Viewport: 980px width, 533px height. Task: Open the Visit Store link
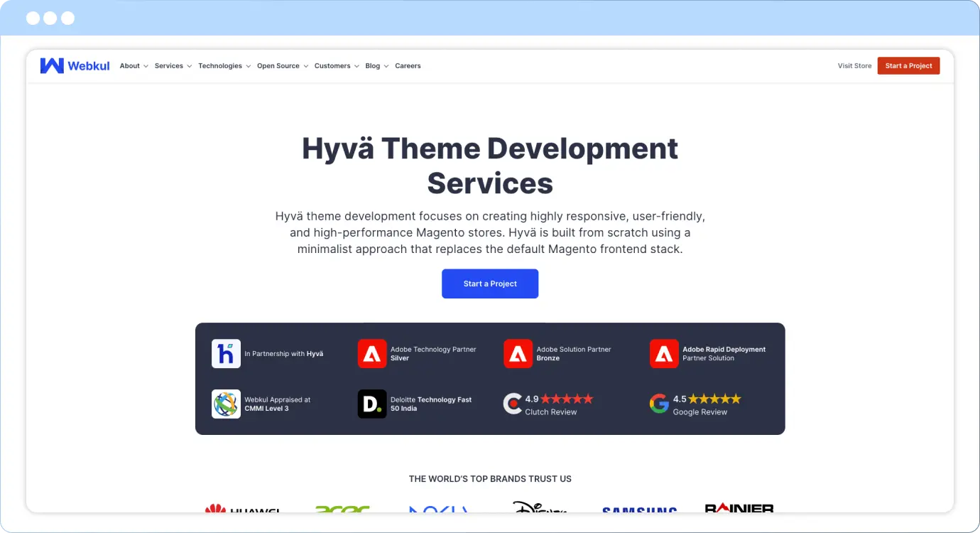click(854, 65)
